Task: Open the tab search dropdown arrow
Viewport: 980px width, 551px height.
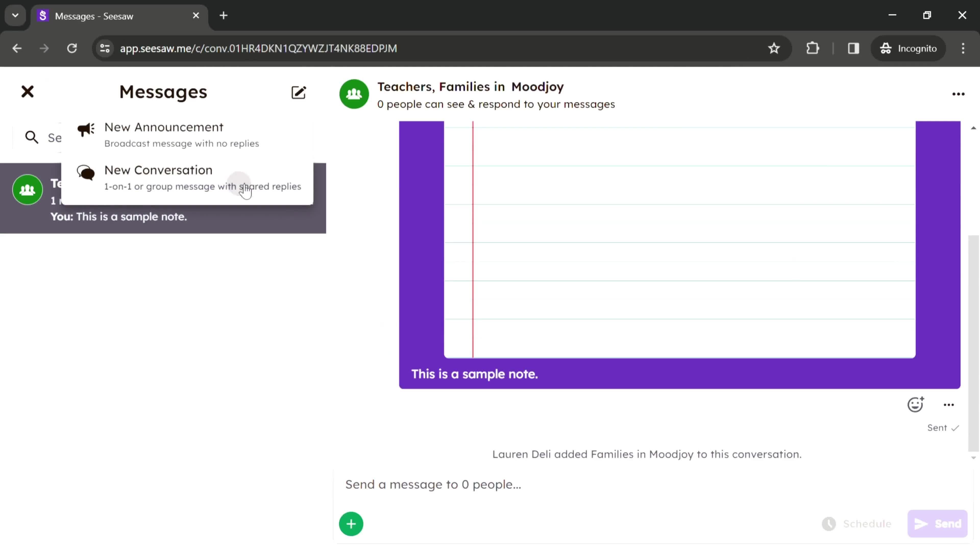Action: pos(15,16)
